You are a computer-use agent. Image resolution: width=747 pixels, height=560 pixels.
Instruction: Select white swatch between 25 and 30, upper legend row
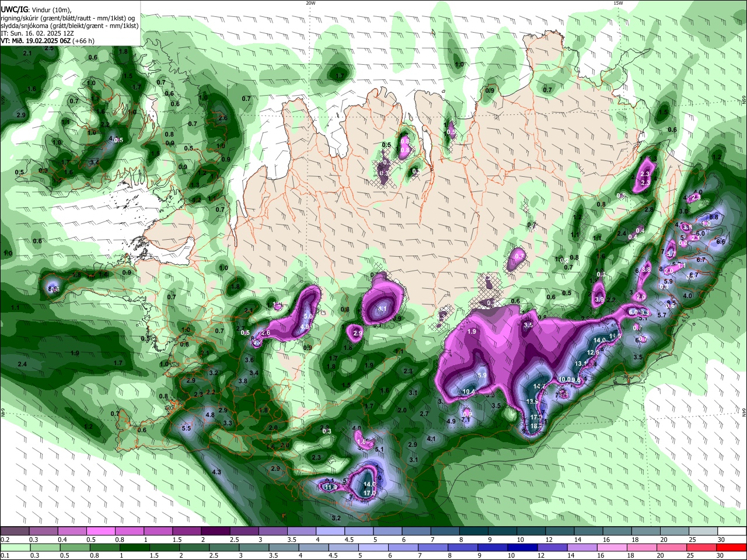click(703, 531)
